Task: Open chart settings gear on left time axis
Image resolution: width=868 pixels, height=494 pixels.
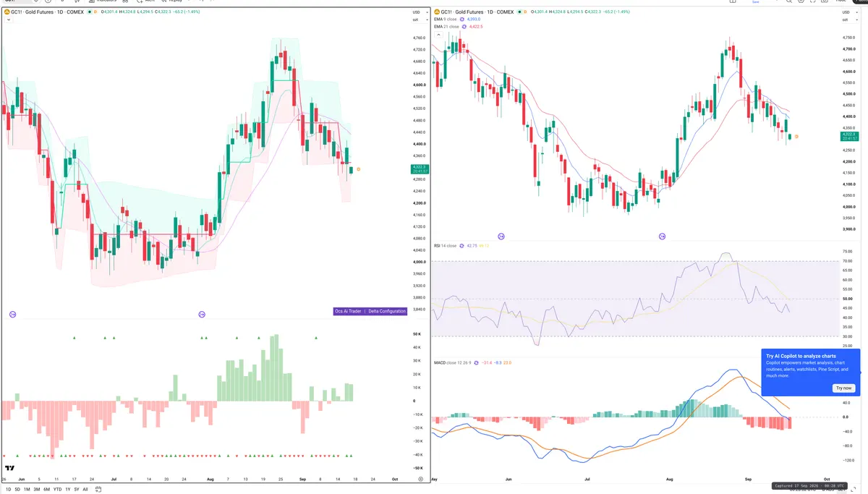Action: point(421,479)
